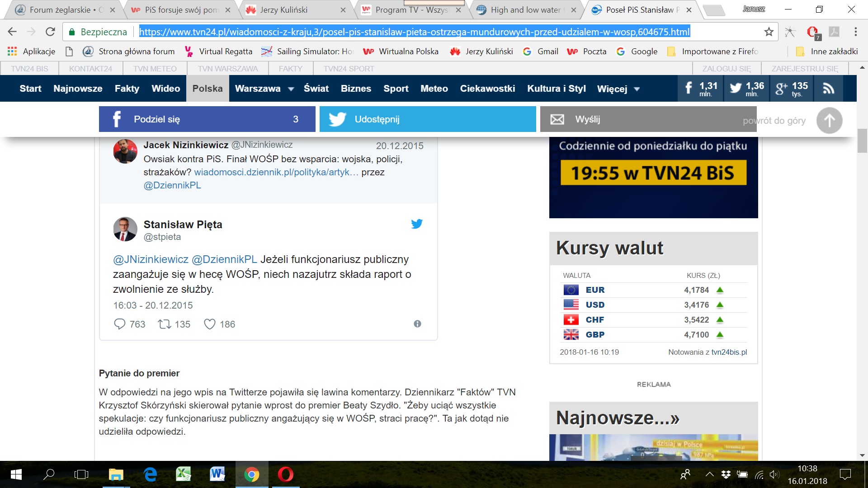
Task: Click the red extension icon with badge 7
Action: pyautogui.click(x=813, y=32)
